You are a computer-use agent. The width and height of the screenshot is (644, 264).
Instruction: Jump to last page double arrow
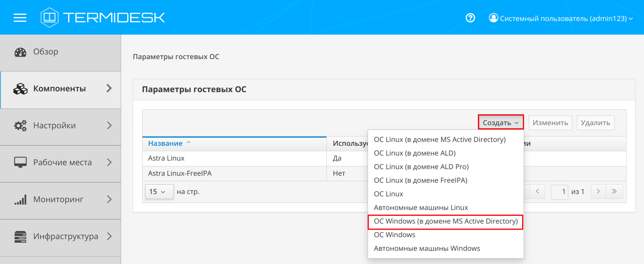coord(614,191)
